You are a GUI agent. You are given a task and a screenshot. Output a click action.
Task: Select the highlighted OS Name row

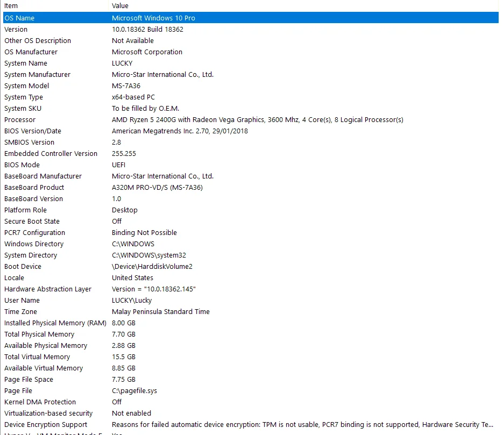(x=251, y=18)
